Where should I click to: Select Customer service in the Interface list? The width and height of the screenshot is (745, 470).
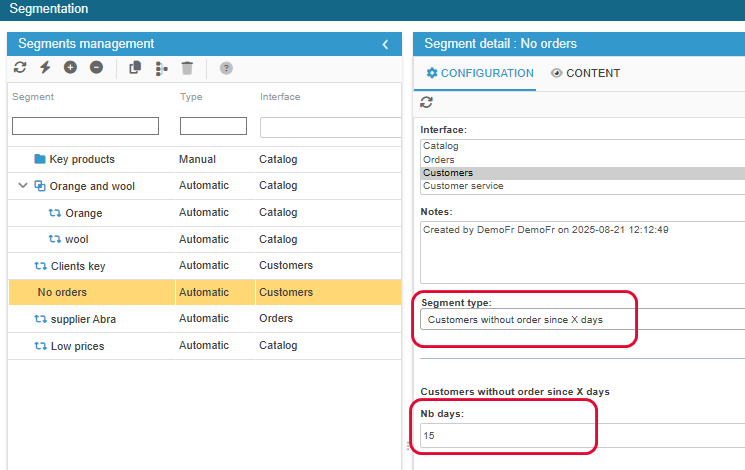(583, 186)
